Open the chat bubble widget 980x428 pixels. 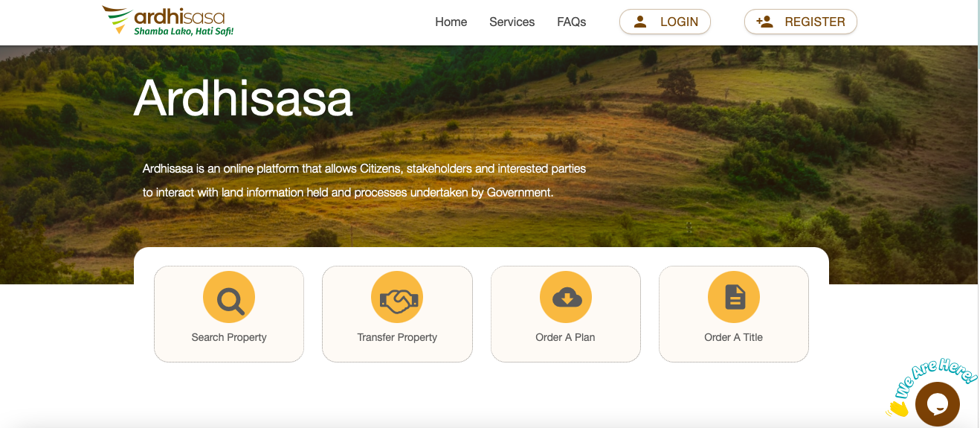click(x=937, y=404)
